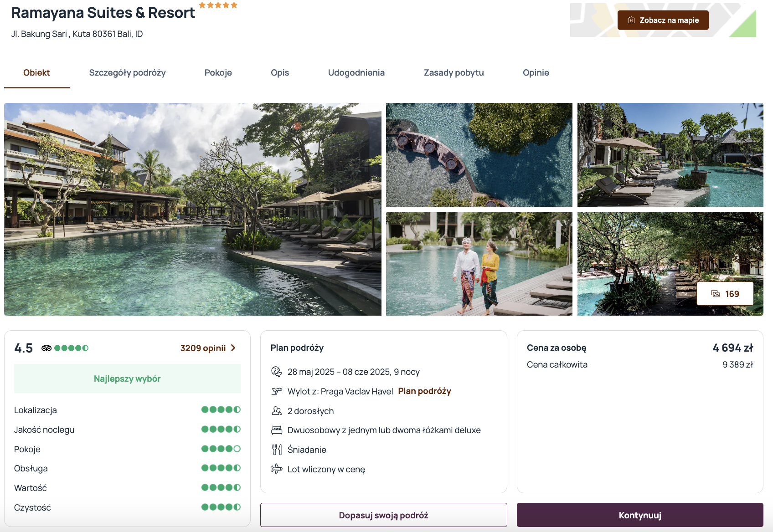Click the departing plane icon next to Wylot

point(277,391)
